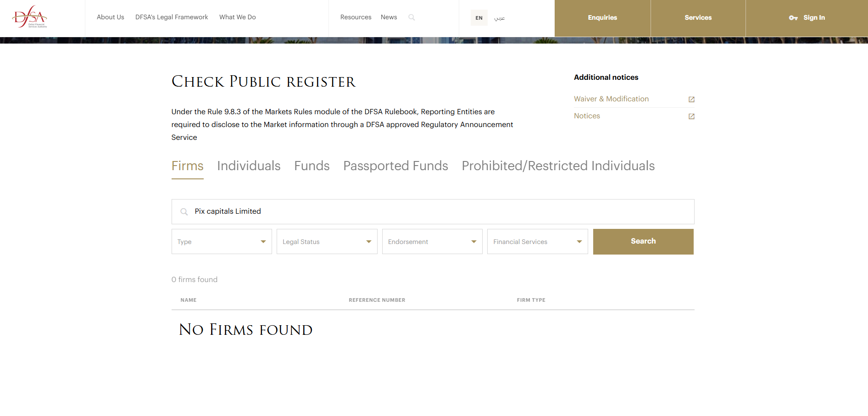Click the 'Additional notices' heading
Image resolution: width=868 pixels, height=416 pixels.
click(x=606, y=78)
